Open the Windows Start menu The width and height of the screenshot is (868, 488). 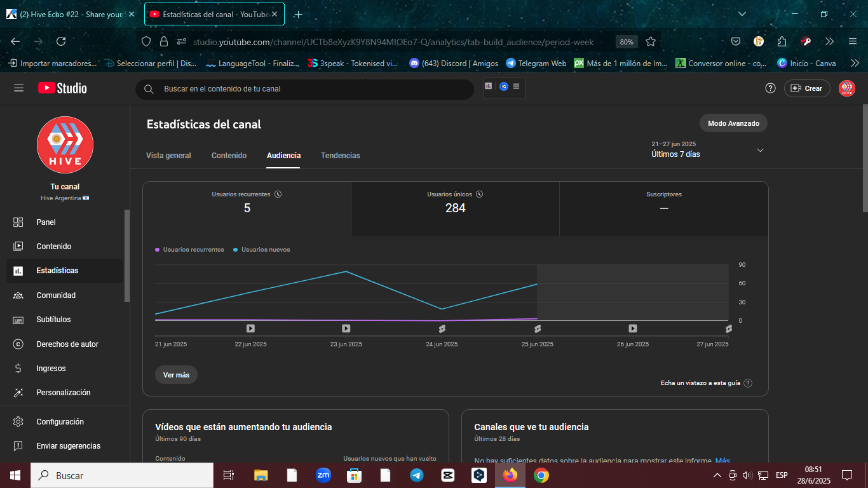pyautogui.click(x=15, y=475)
